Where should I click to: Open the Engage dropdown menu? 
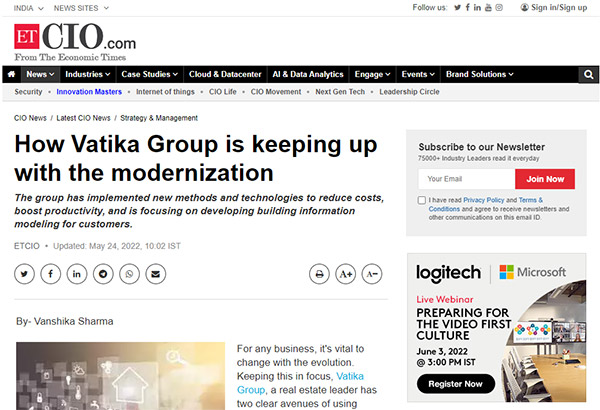(372, 74)
